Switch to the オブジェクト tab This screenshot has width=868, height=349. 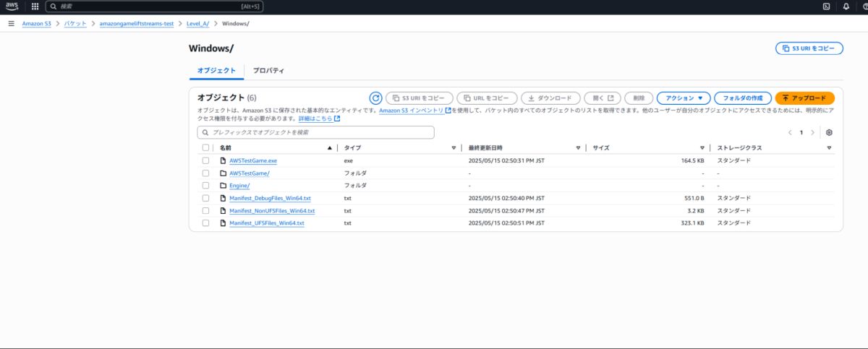coord(216,70)
